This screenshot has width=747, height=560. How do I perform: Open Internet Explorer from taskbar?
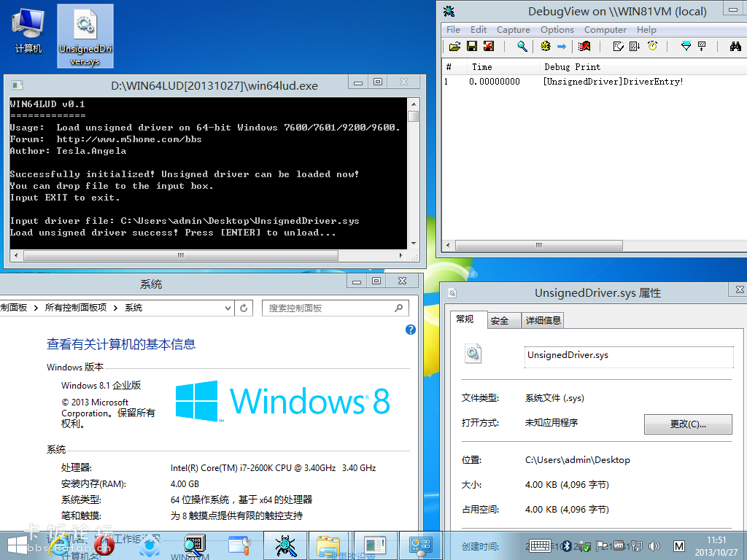tap(61, 545)
